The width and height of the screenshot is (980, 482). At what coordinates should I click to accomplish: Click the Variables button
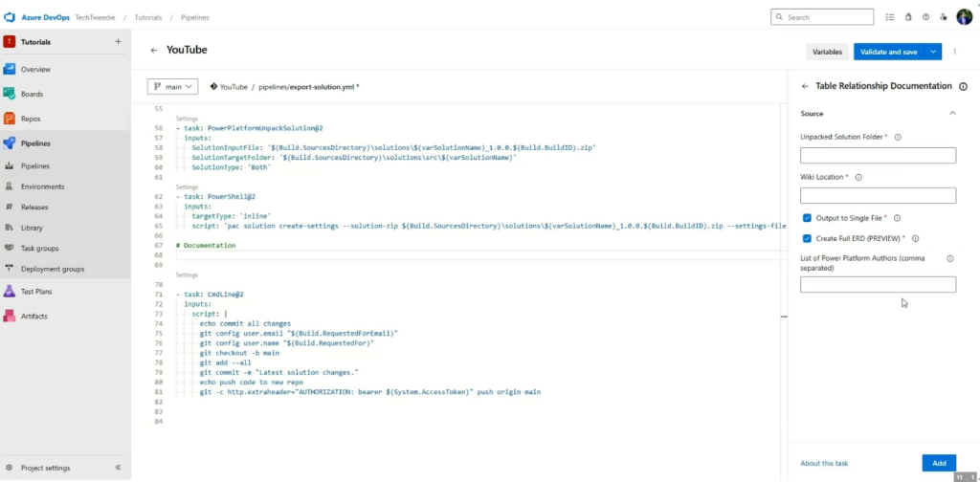(827, 52)
